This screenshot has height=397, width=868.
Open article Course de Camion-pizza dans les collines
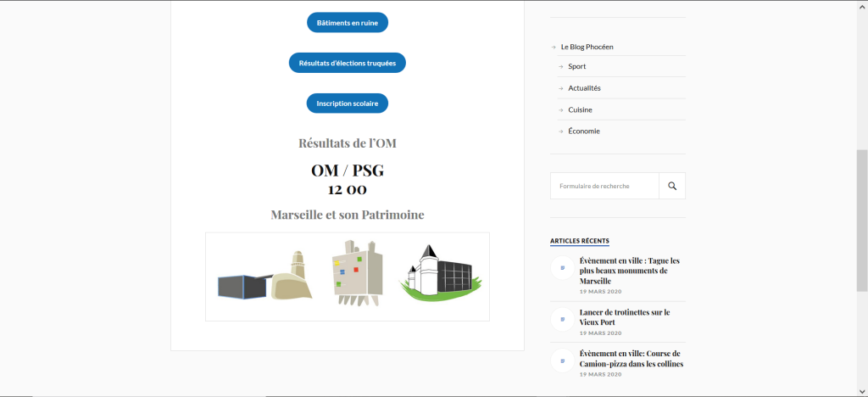[632, 359]
